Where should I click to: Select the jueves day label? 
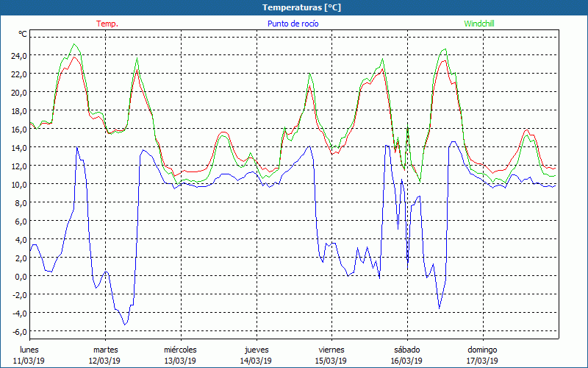click(x=256, y=350)
